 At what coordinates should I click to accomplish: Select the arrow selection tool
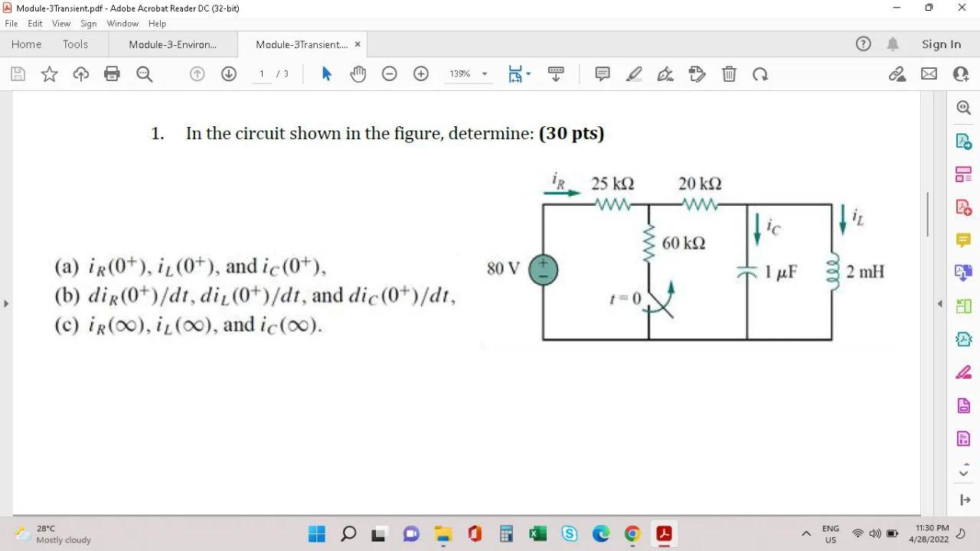pos(325,73)
